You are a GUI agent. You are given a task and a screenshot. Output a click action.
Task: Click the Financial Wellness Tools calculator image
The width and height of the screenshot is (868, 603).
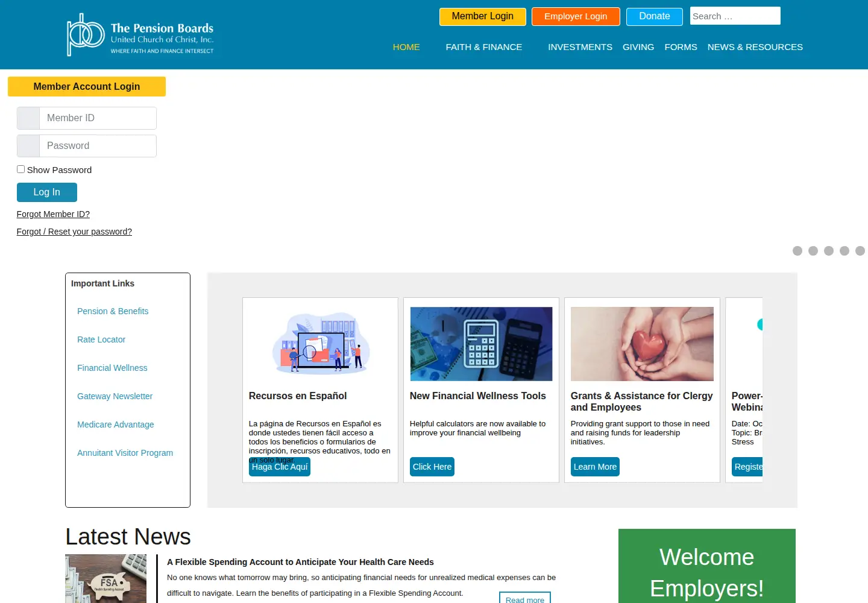click(481, 344)
